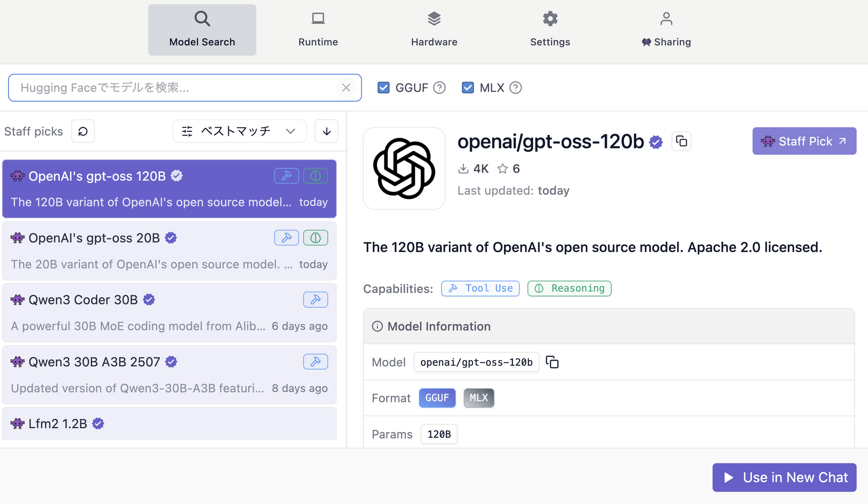Click the sort direction arrow button

point(326,131)
